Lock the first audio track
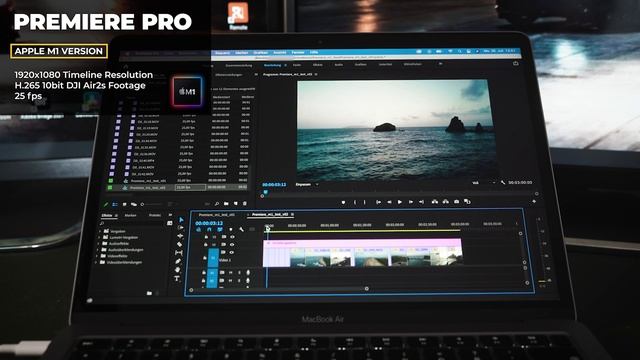 [204, 272]
